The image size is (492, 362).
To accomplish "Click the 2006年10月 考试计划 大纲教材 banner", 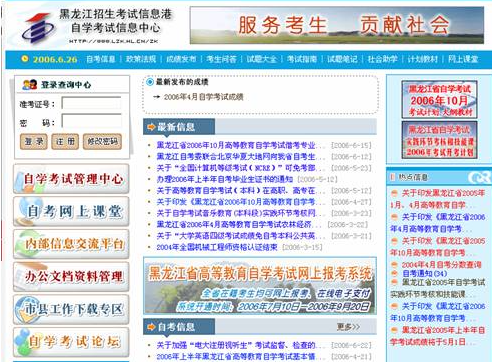I will [439, 99].
